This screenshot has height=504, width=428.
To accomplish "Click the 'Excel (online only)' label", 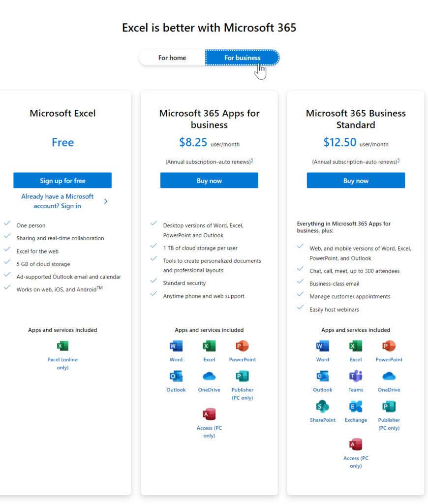I will coord(62,364).
